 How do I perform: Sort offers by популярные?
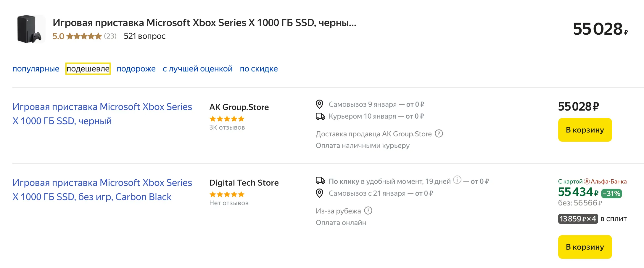pyautogui.click(x=36, y=69)
